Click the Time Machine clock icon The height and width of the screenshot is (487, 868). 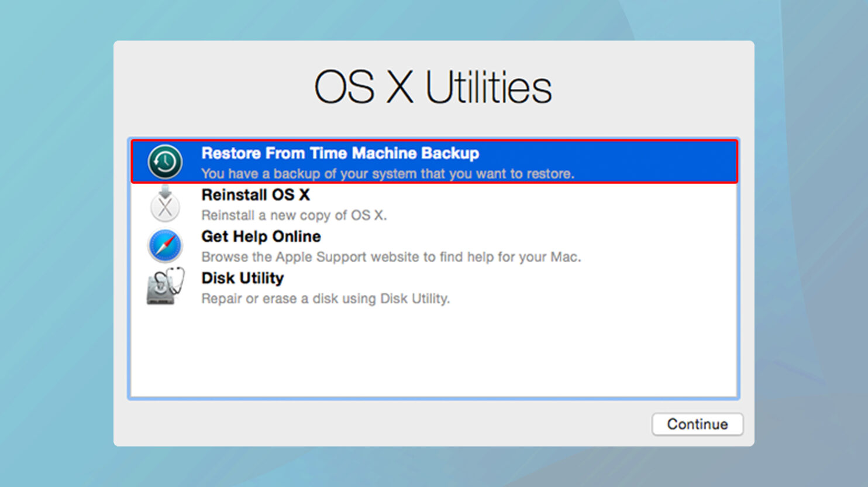tap(165, 162)
